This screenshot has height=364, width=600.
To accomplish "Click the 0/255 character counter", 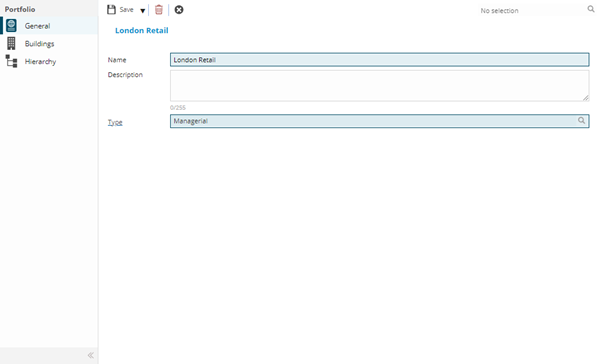I will [178, 108].
